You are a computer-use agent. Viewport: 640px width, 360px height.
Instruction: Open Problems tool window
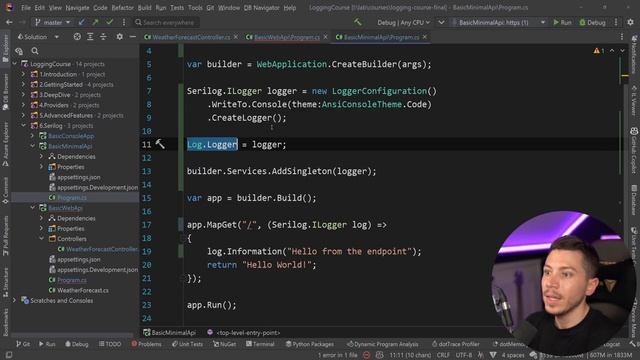[147, 344]
